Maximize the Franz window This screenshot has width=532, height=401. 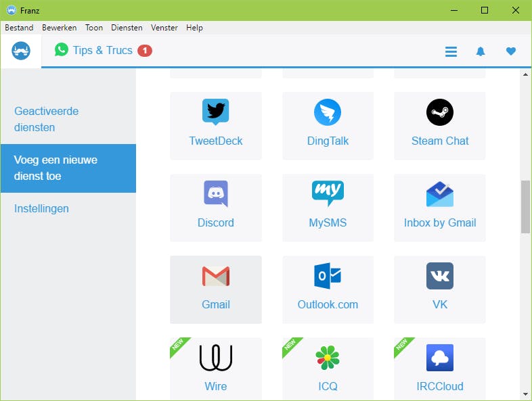click(485, 10)
